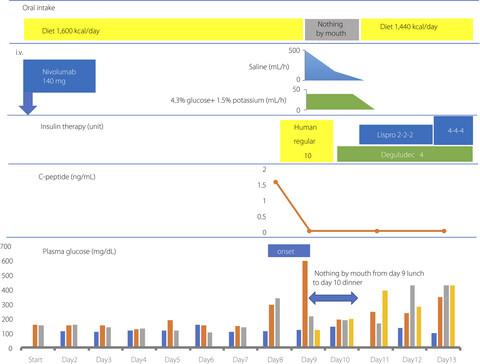Select the Diet 1,440 kcal/day yellow bar
The width and height of the screenshot is (480, 364).
(417, 29)
